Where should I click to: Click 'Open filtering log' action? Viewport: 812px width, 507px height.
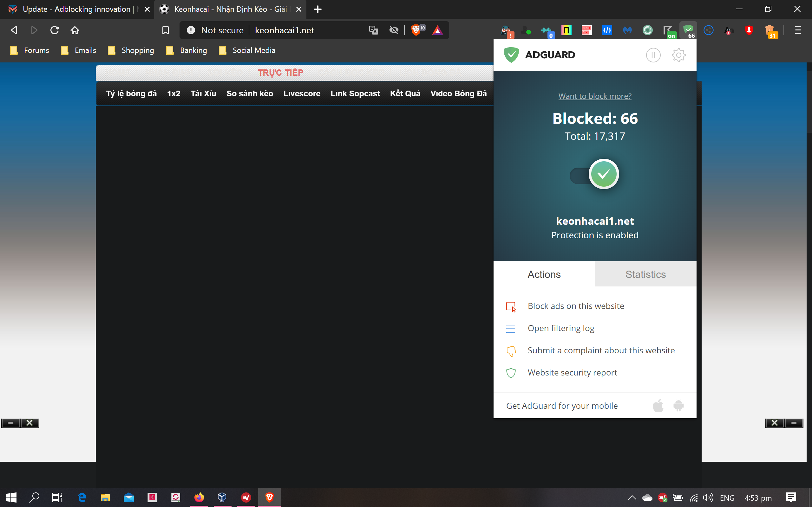[561, 328]
